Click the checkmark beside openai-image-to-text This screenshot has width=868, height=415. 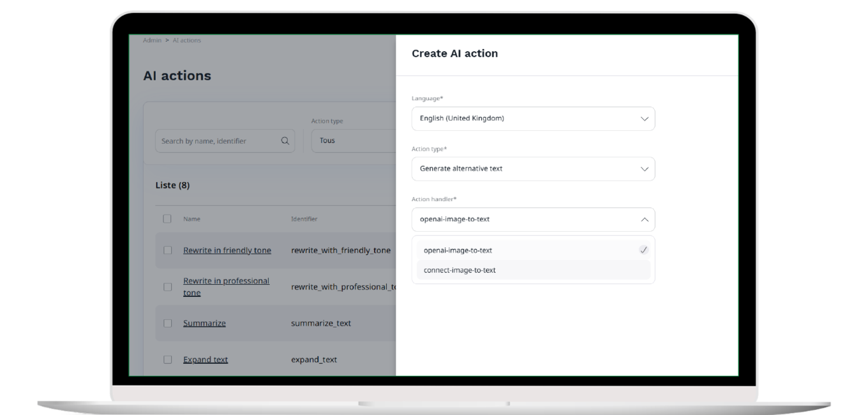tap(643, 250)
